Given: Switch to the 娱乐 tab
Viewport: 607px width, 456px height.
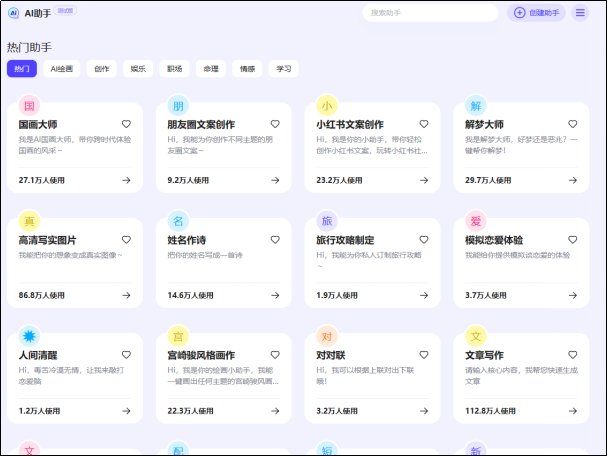Looking at the screenshot, I should click(x=138, y=69).
